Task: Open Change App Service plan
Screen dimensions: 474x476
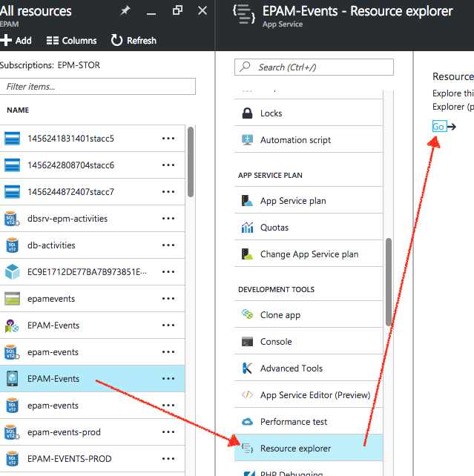Action: 309,254
